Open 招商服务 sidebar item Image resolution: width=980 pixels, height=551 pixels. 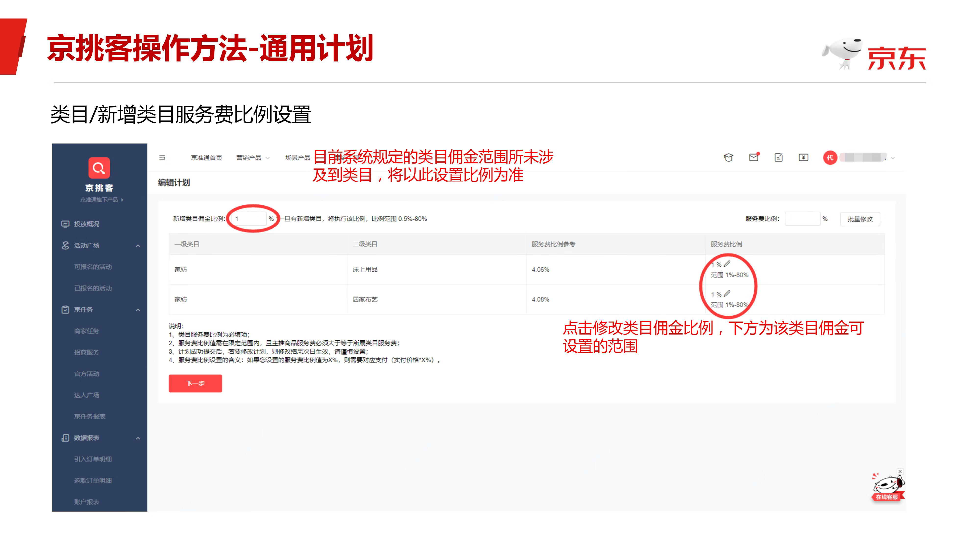(86, 352)
